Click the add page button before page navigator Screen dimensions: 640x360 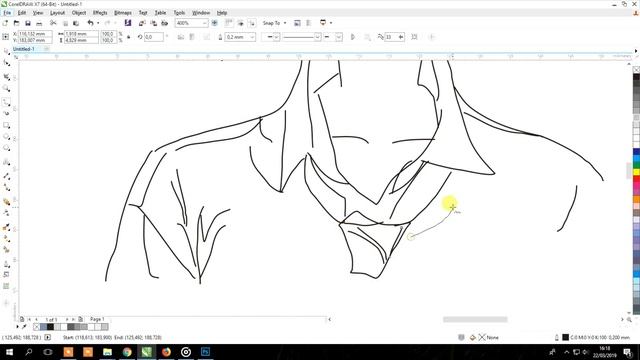click(22, 319)
